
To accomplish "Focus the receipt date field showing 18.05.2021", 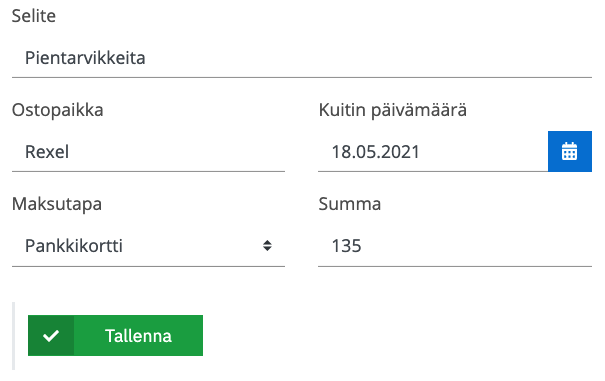I will pyautogui.click(x=433, y=152).
